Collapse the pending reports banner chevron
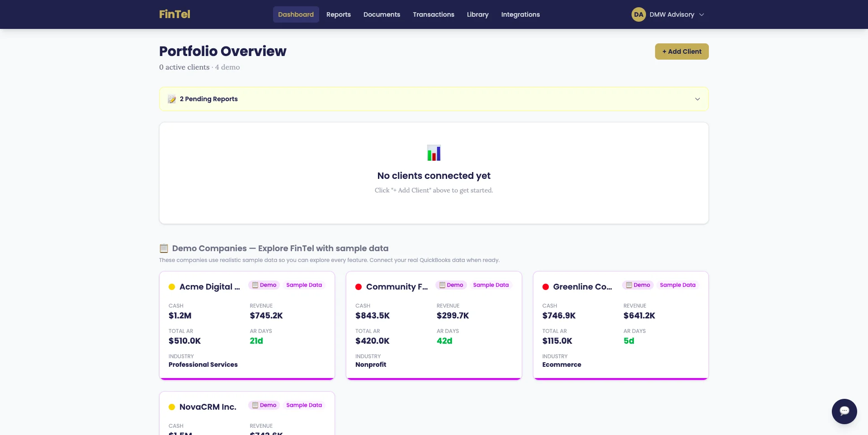 tap(697, 99)
